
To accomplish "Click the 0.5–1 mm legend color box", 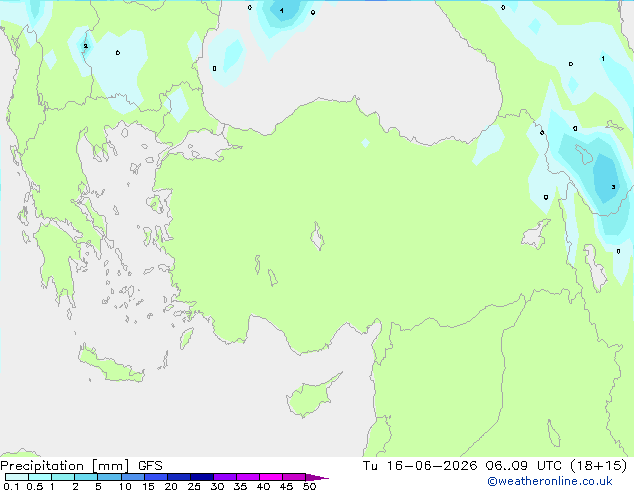I will [40, 477].
